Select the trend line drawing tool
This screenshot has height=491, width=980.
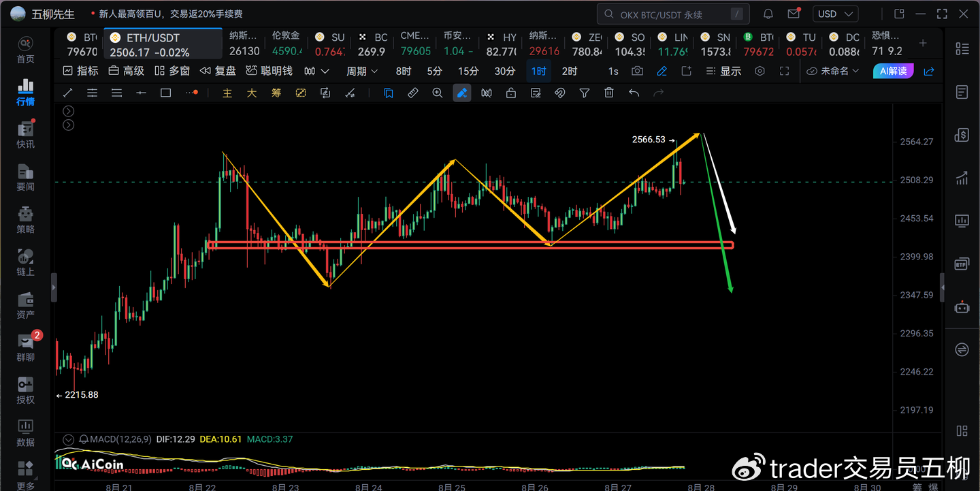[68, 93]
